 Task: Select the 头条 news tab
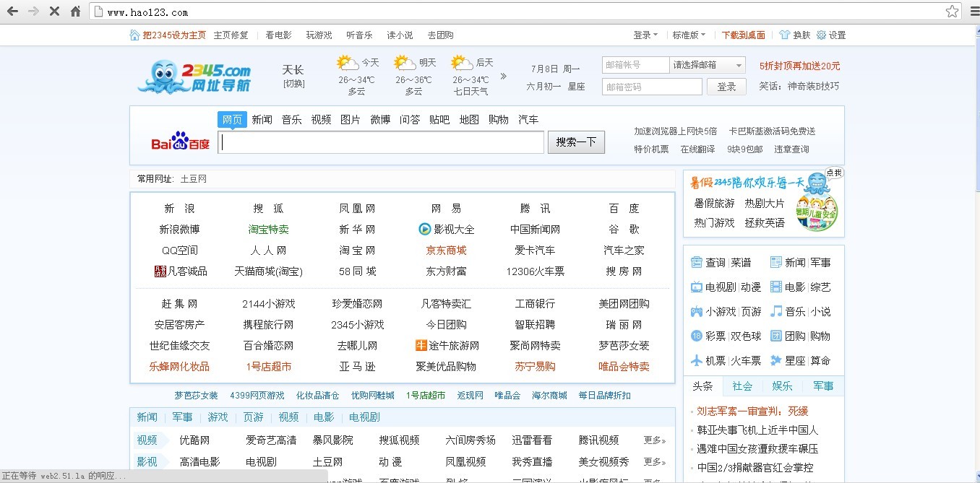tap(702, 386)
